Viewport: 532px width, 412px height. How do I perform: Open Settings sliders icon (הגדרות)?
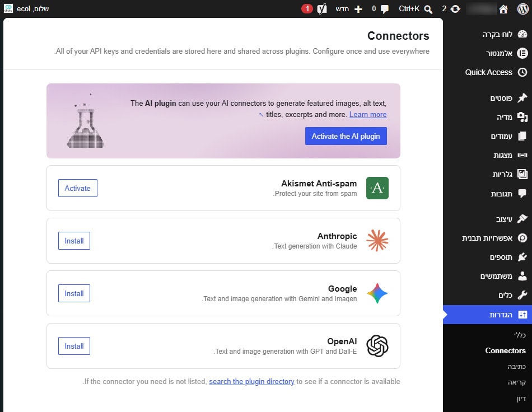522,315
